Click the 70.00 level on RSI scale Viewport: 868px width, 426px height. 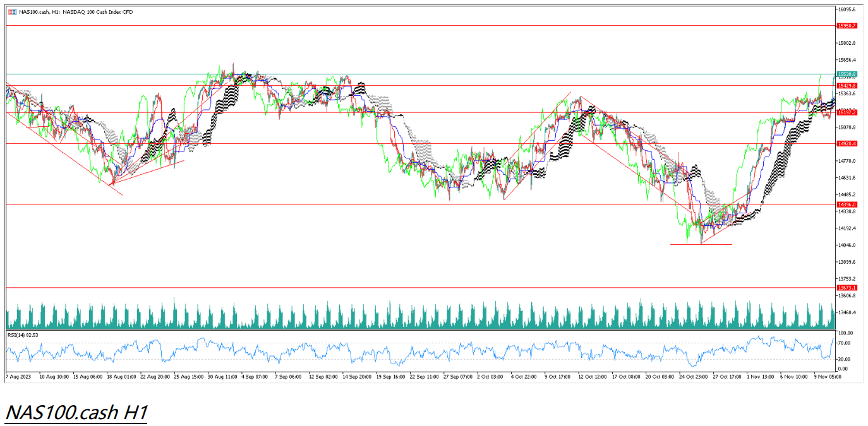click(845, 343)
